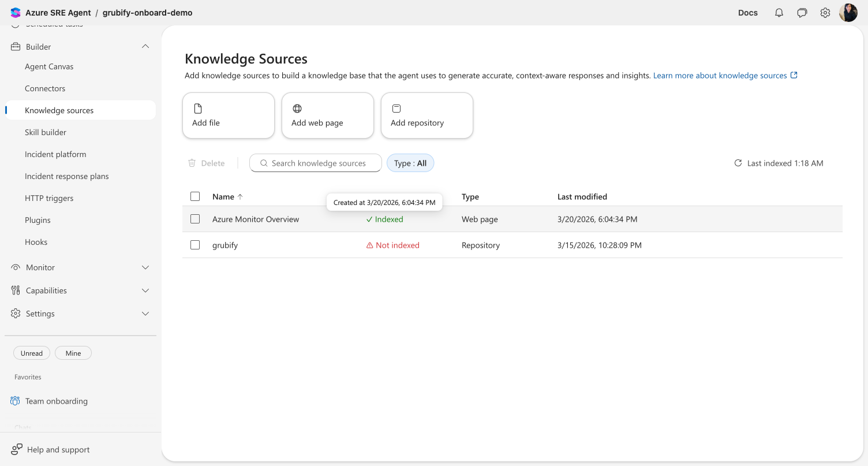Click the Name column sort arrow
Screen dimensions: 868x466
[x=240, y=197]
